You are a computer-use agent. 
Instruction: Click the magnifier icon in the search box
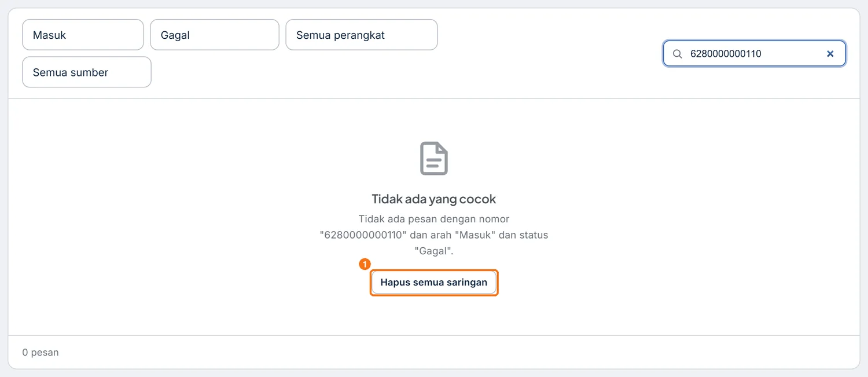tap(677, 54)
